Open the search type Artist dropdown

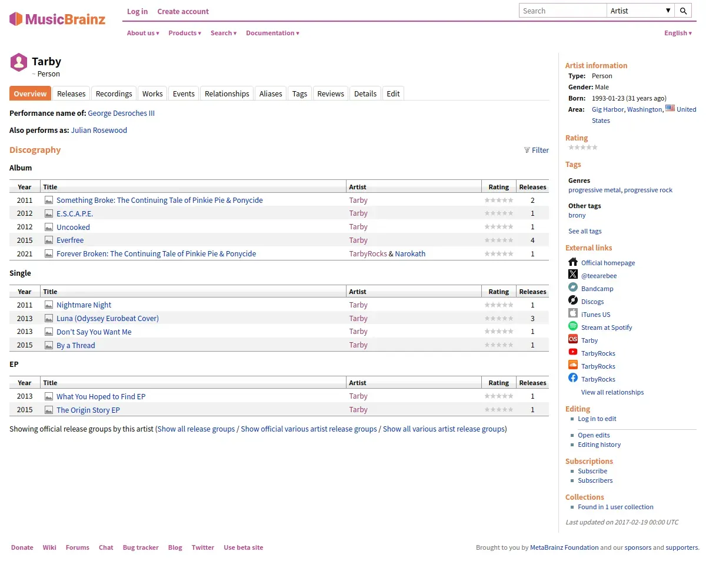click(641, 11)
